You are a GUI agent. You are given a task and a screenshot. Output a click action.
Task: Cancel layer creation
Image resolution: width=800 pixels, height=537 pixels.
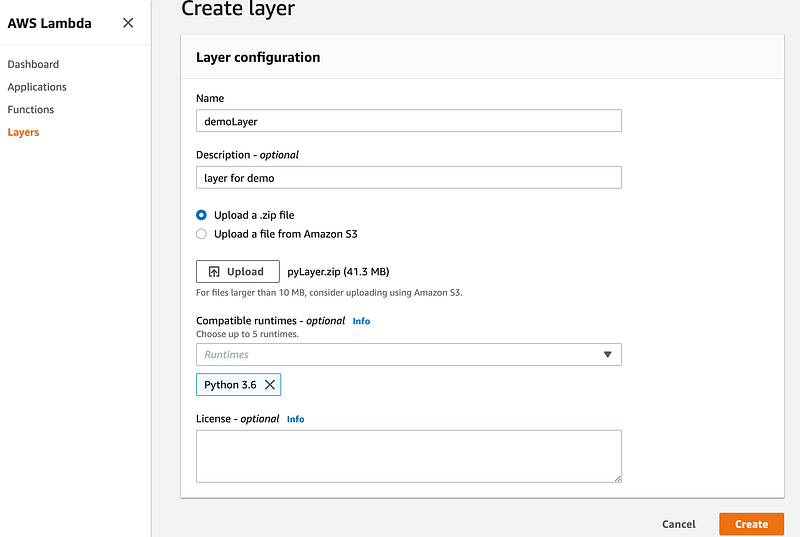click(x=679, y=524)
